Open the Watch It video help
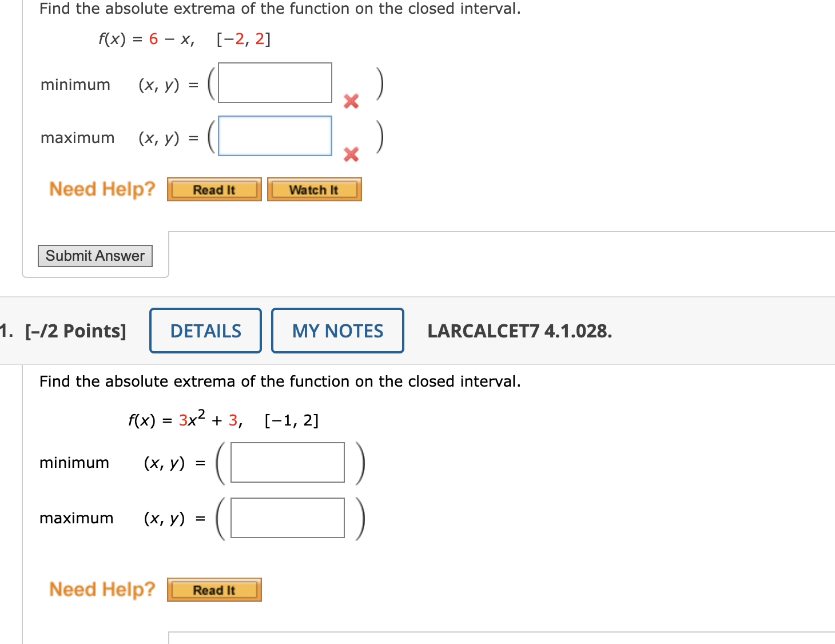The image size is (835, 644). point(314,189)
